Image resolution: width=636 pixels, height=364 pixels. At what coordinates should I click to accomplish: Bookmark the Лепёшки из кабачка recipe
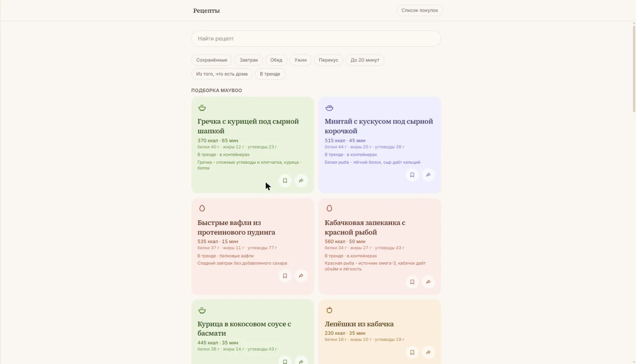(x=412, y=352)
